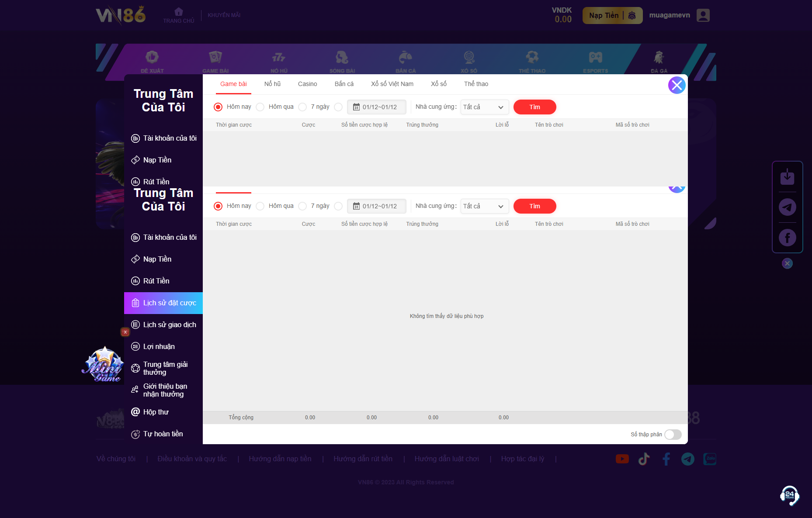Expand Nhà cung ứng dropdown in lower filter row
Viewport: 812px width, 518px height.
[x=484, y=206]
